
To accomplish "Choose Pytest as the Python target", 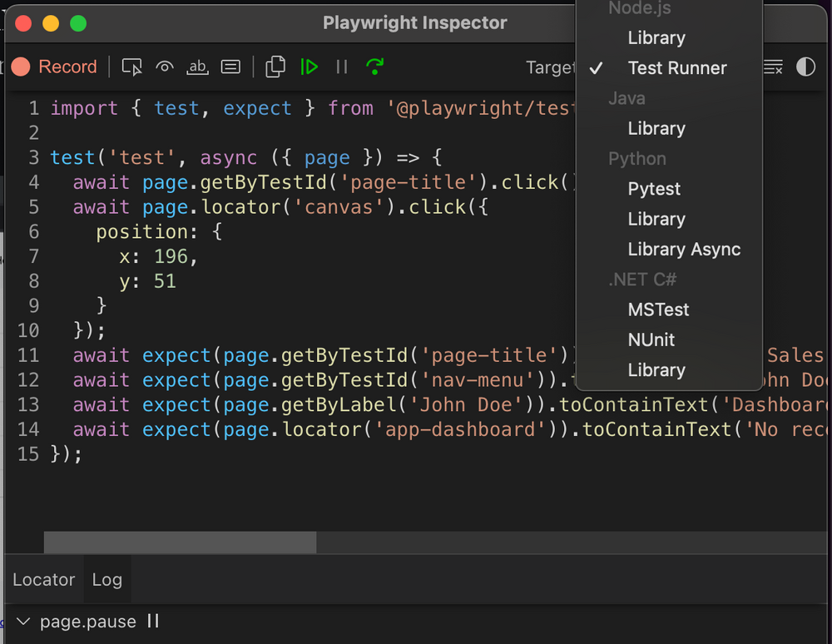I will coord(654,189).
